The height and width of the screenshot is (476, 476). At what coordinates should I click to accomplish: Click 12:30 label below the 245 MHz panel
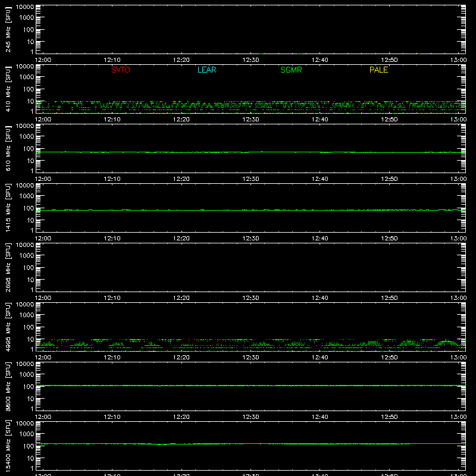250,60
